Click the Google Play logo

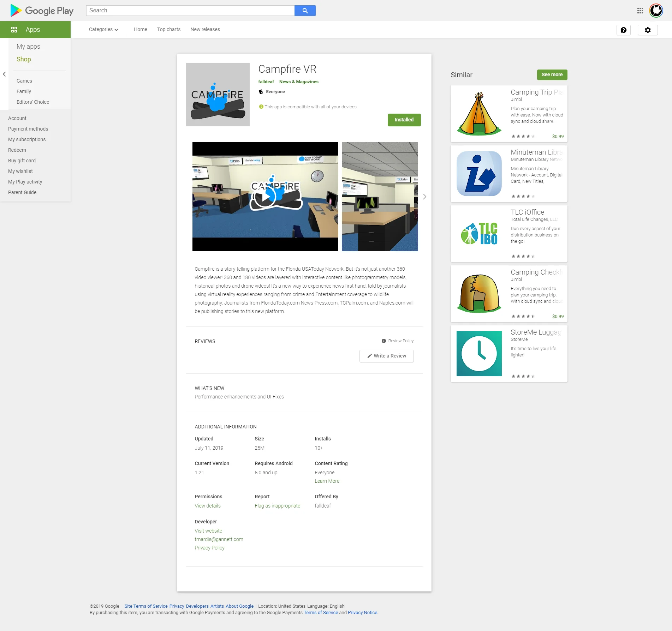pyautogui.click(x=42, y=11)
